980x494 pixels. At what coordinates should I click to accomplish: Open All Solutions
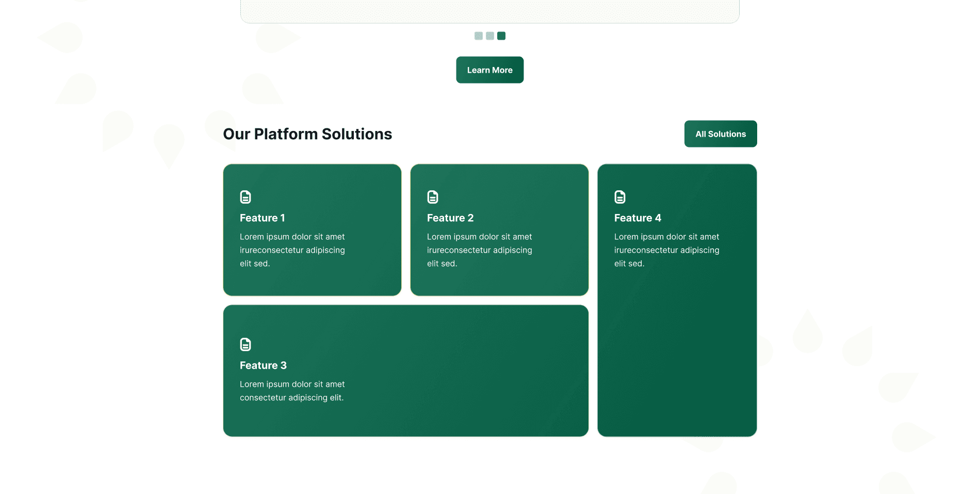pyautogui.click(x=720, y=134)
